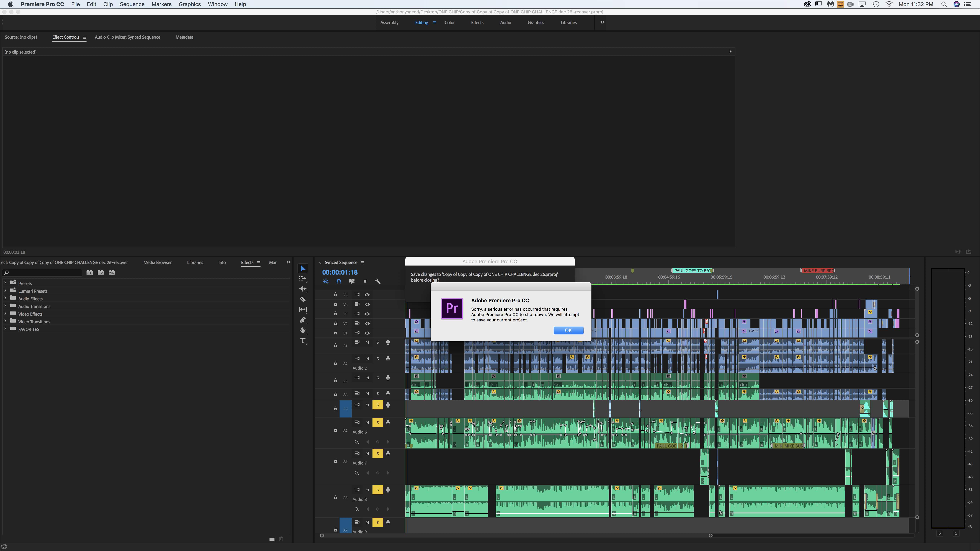Click MIKE BURP marker on ruler

818,271
